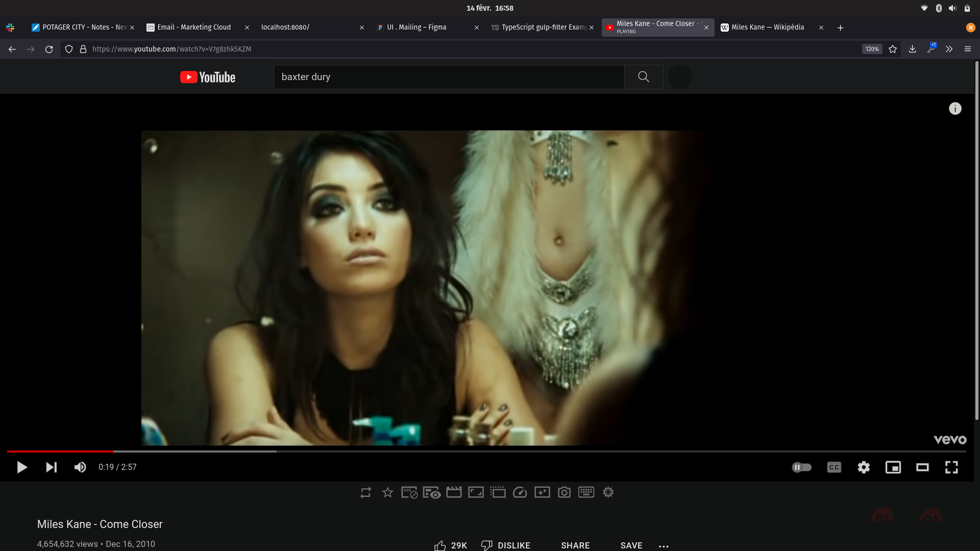Screen dimensions: 980x551
Task: Mute the video volume
Action: tap(80, 467)
